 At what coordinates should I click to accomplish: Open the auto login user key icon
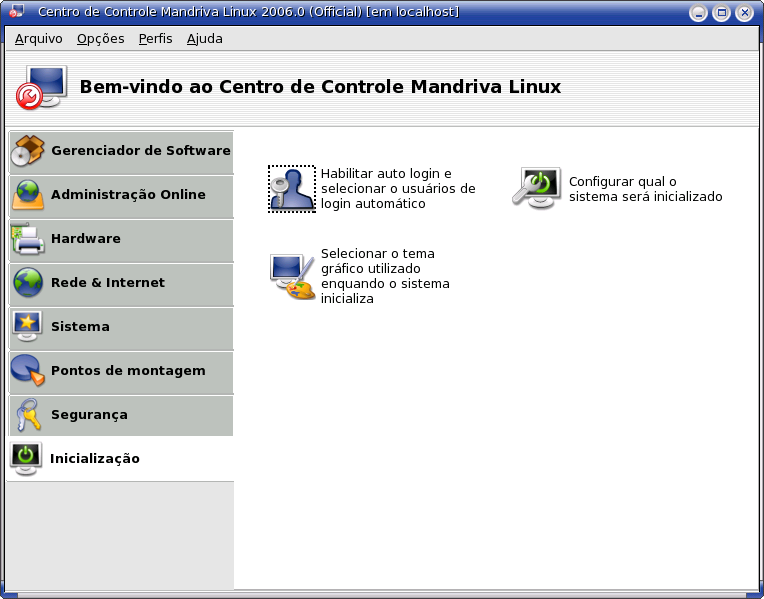tap(292, 189)
